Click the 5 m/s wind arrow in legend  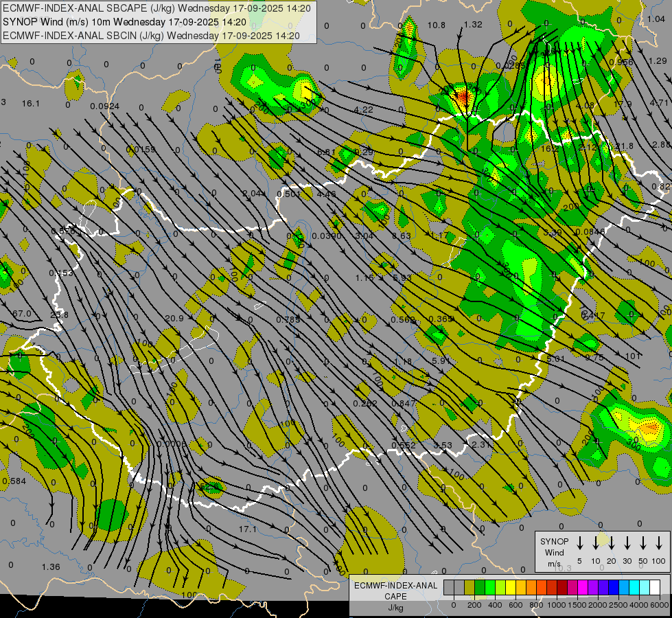click(579, 543)
